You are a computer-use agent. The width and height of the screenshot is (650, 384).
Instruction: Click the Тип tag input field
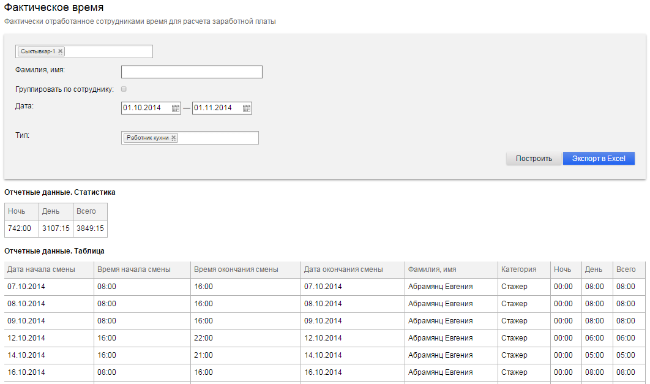click(190, 138)
